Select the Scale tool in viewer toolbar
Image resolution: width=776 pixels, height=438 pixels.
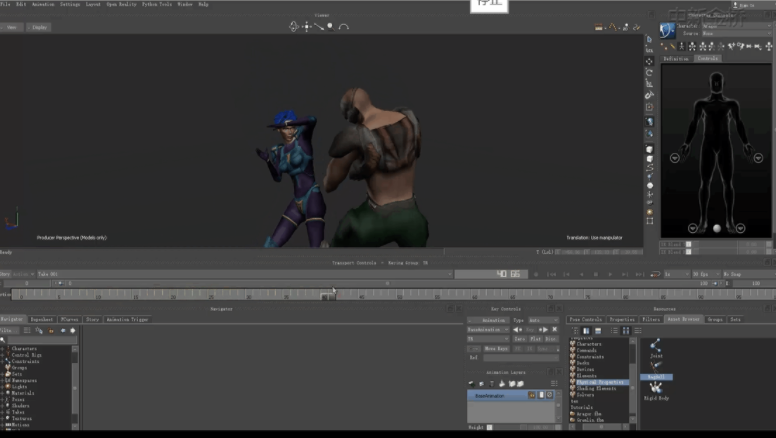point(649,84)
